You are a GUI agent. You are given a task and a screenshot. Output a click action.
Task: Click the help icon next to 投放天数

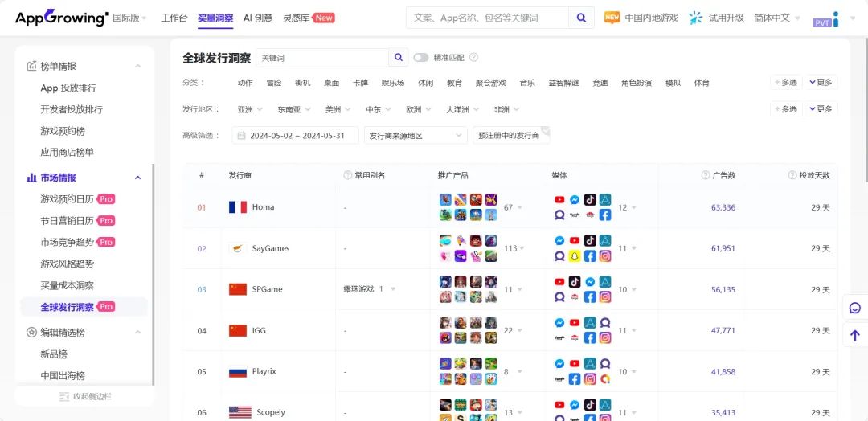pos(792,175)
